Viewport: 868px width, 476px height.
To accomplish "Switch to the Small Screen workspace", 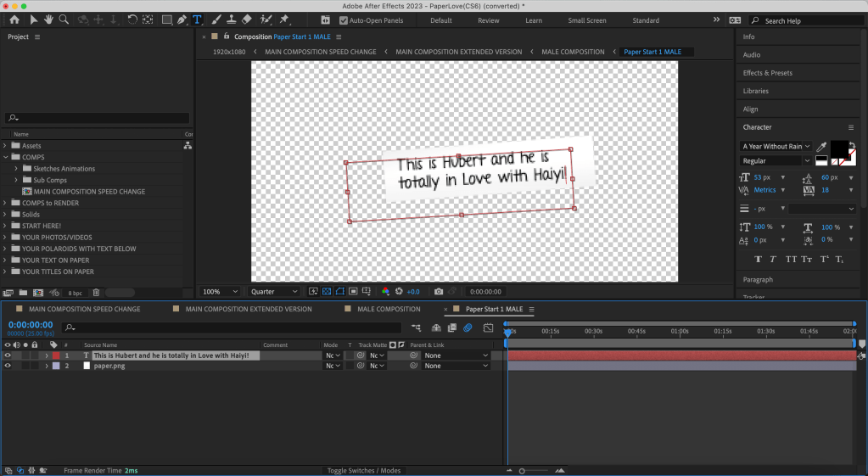I will coord(587,20).
